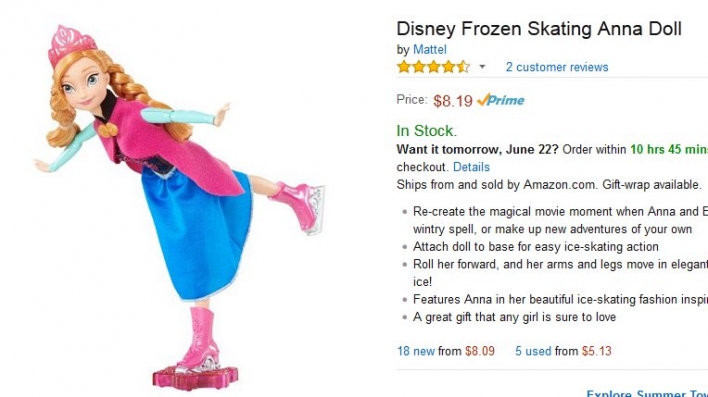Screen dimensions: 708x397
Task: View the 2 customer reviews
Action: click(557, 67)
